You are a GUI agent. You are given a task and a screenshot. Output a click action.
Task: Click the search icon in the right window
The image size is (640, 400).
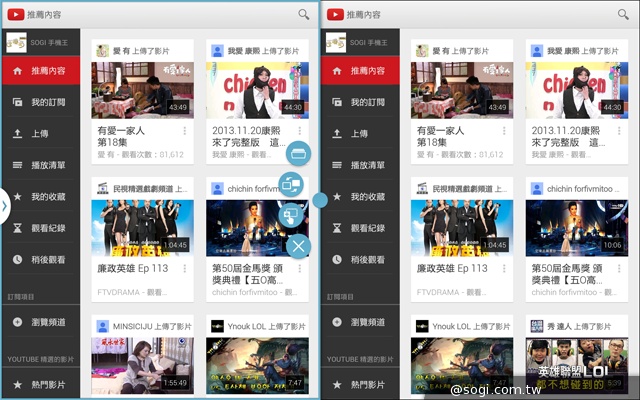624,15
